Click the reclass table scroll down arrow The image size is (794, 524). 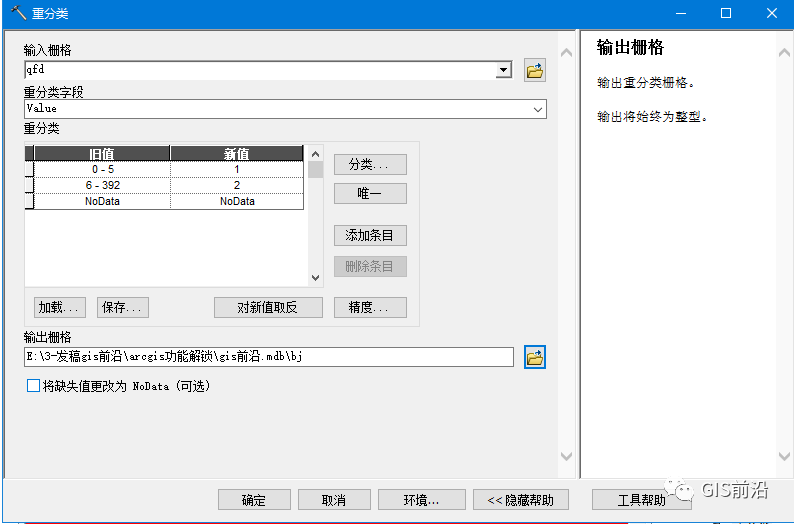[315, 278]
